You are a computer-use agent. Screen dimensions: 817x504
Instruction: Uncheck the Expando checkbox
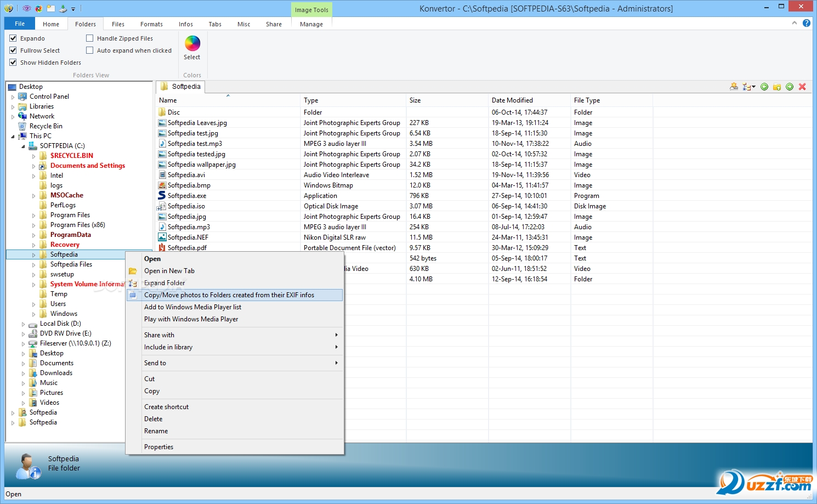click(x=13, y=38)
